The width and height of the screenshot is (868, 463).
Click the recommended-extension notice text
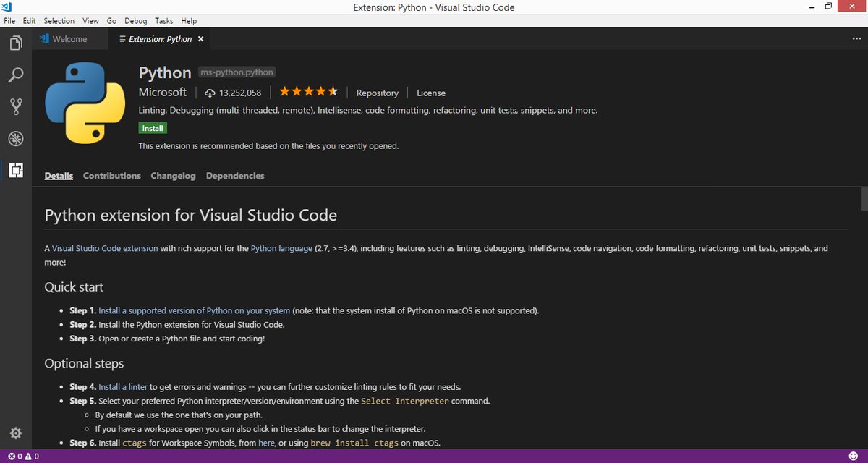tap(268, 145)
